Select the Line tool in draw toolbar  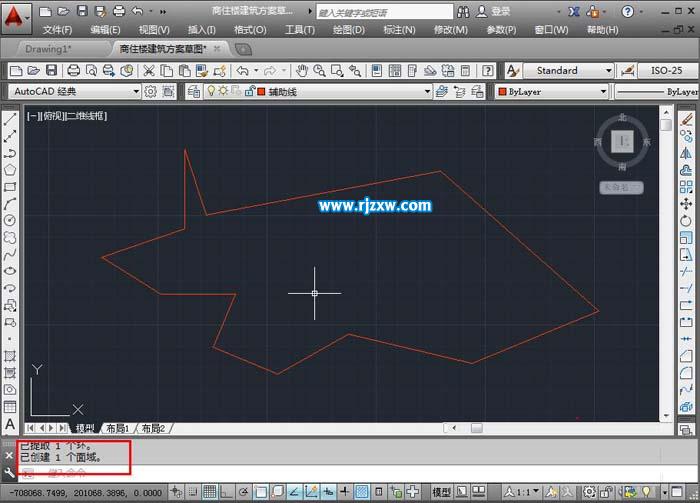click(10, 119)
